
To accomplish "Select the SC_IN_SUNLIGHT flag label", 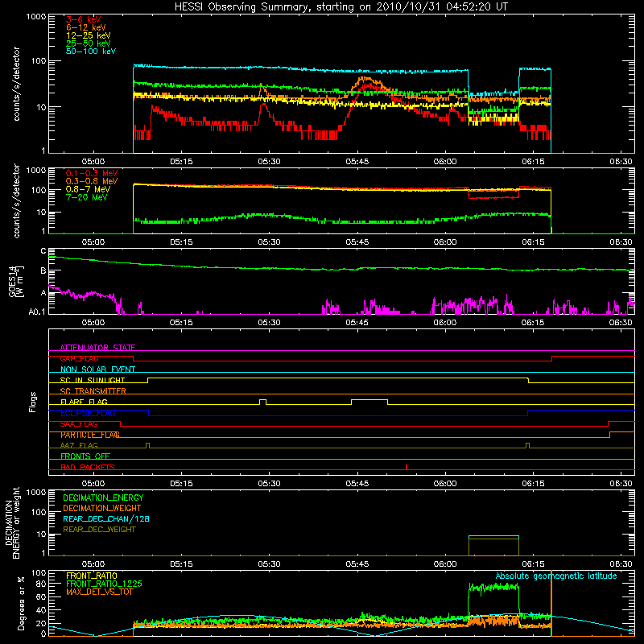I will [93, 380].
